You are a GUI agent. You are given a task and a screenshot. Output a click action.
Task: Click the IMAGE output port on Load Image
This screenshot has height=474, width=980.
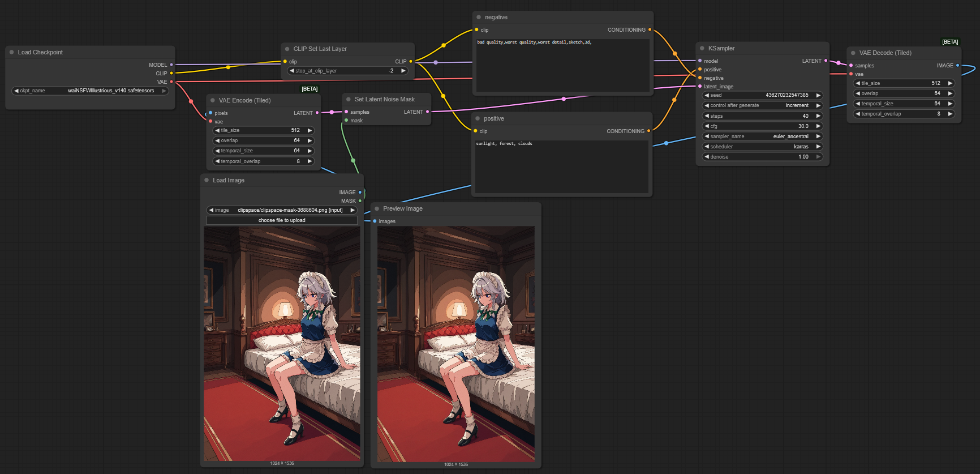[360, 192]
